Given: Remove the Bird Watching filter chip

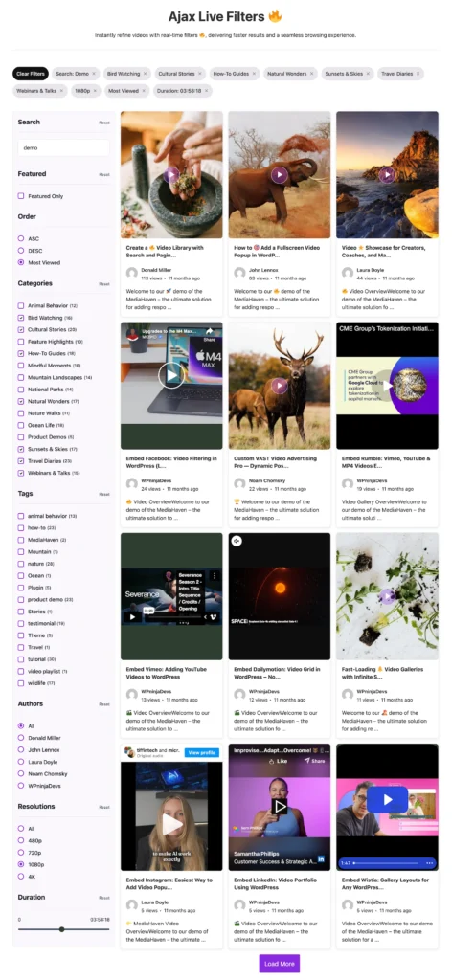Looking at the screenshot, I should [145, 74].
